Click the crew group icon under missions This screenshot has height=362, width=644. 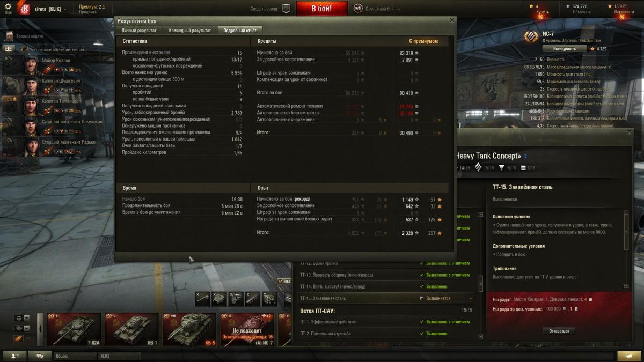(9, 49)
